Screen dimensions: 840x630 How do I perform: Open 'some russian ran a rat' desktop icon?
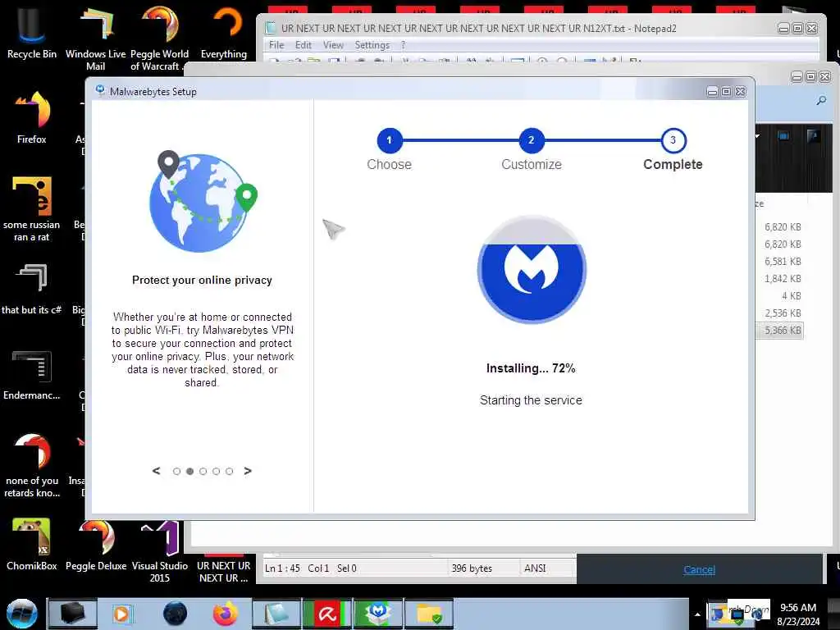tap(31, 209)
